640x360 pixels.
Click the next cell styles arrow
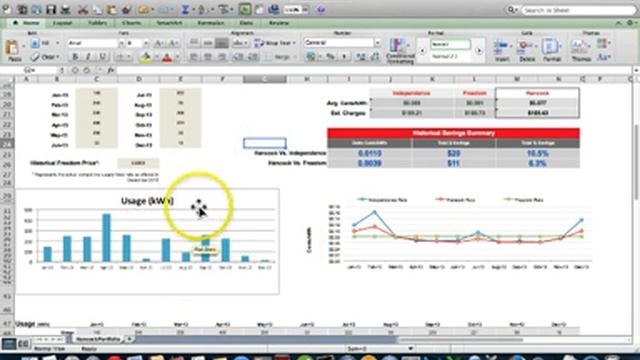point(479,51)
